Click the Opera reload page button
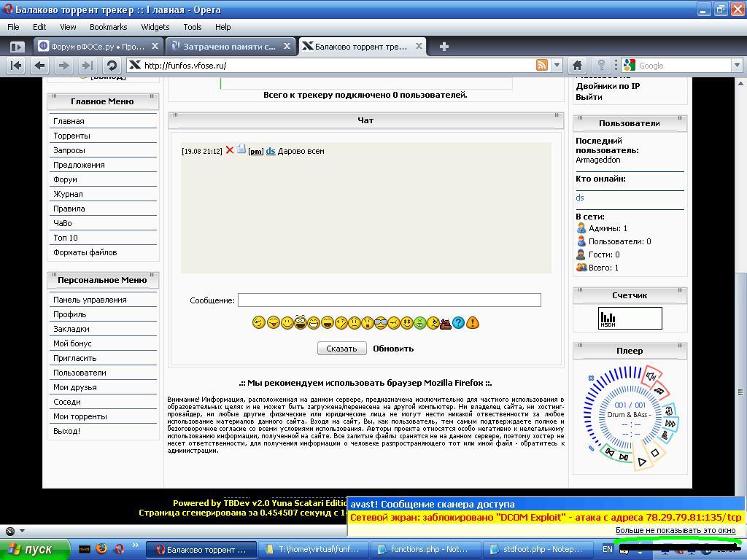 pos(112,66)
